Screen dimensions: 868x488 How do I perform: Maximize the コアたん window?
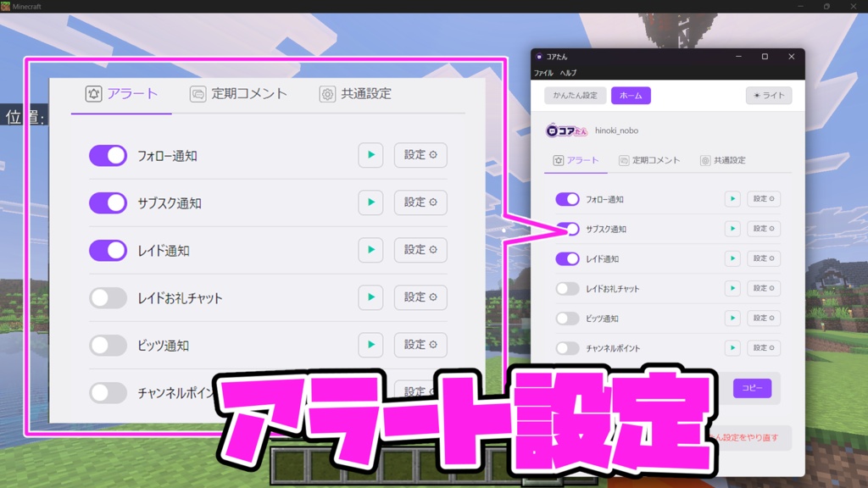coord(765,57)
